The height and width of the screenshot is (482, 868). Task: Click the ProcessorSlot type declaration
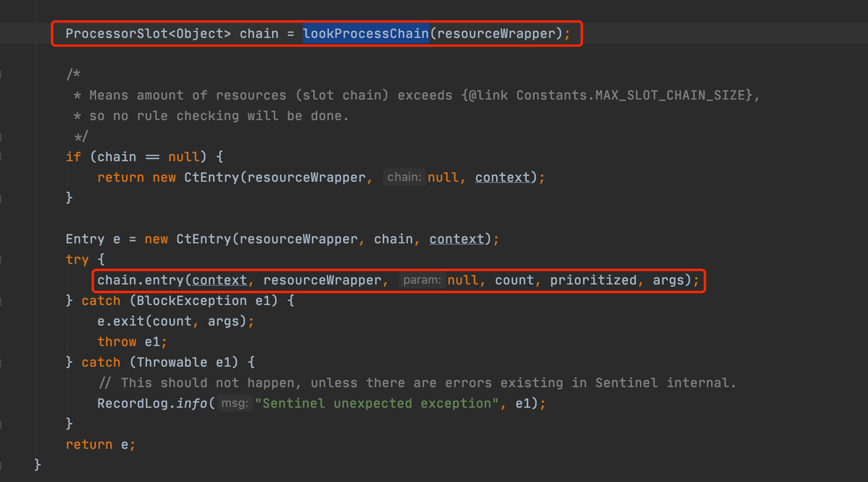117,34
